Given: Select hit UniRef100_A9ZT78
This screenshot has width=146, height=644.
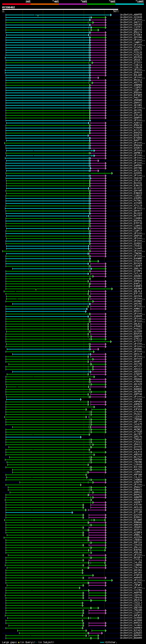Looking at the screenshot, I should coord(131,82).
